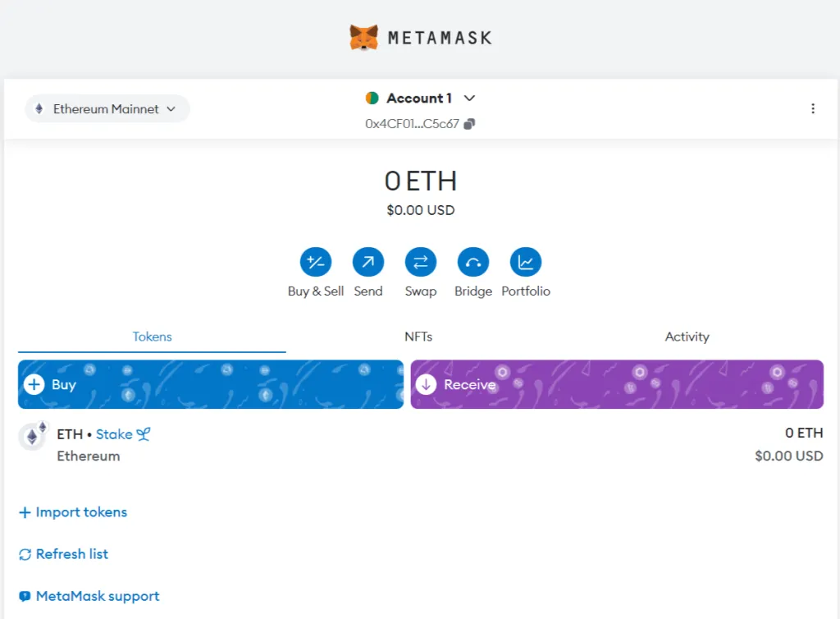Viewport: 840px width, 619px height.
Task: Click the Buy & Sell icon
Action: point(316,263)
